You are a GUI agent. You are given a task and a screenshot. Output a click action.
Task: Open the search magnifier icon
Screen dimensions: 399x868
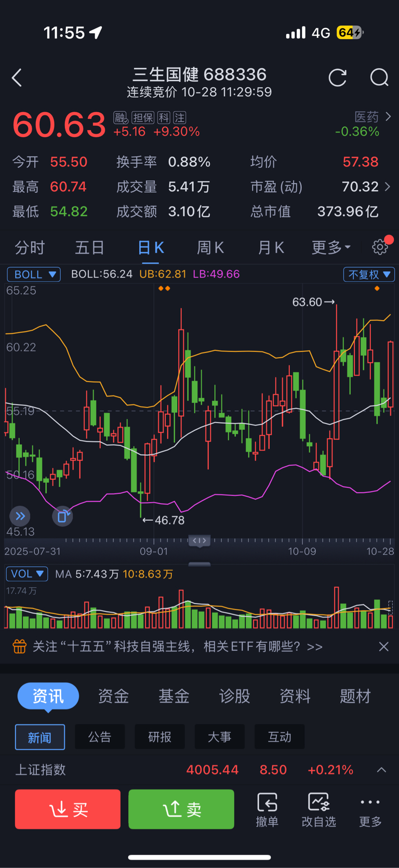pos(379,78)
